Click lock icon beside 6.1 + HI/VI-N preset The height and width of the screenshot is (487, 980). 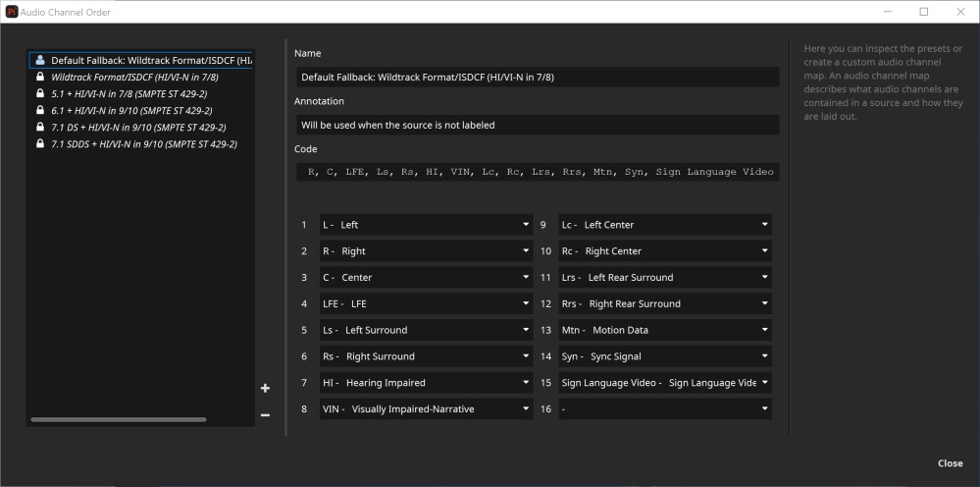click(x=40, y=110)
